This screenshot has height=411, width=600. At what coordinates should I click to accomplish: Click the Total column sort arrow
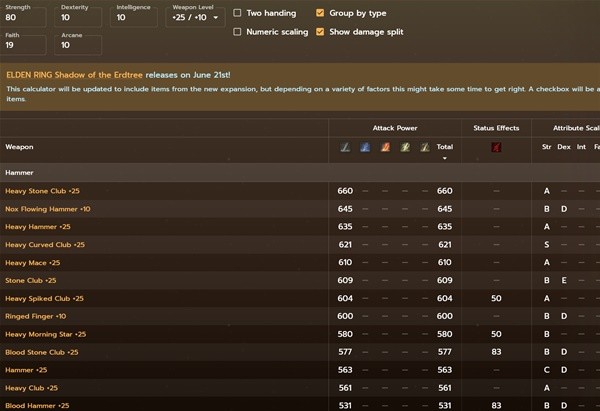pos(445,158)
